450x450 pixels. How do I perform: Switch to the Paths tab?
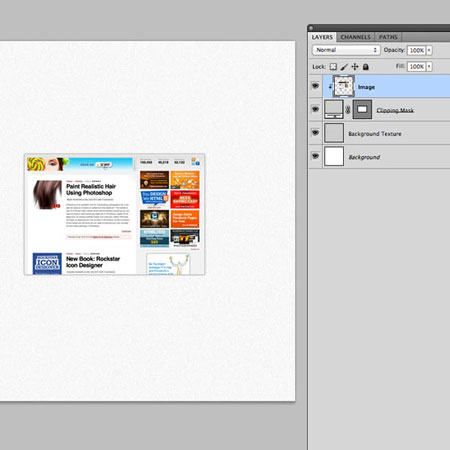pyautogui.click(x=388, y=37)
